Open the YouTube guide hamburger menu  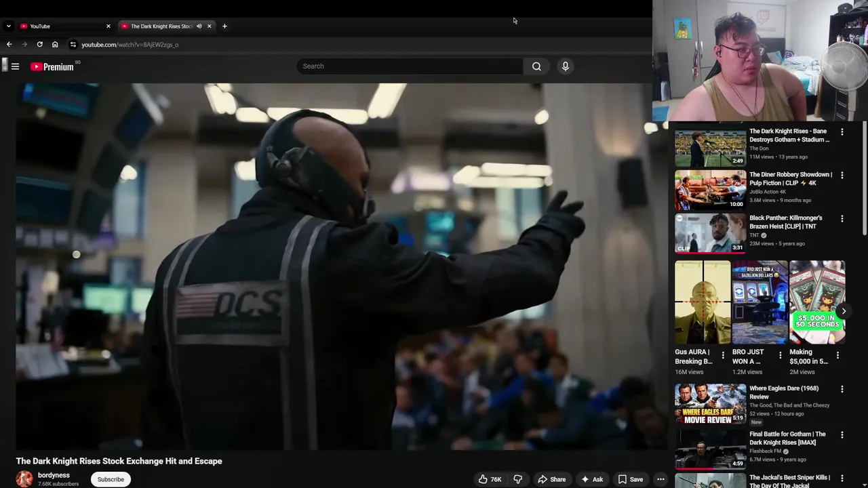[15, 66]
